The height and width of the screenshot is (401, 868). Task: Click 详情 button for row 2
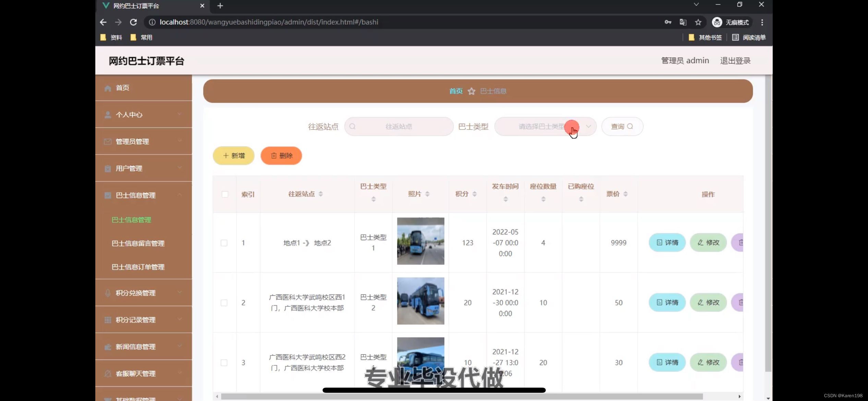click(667, 303)
